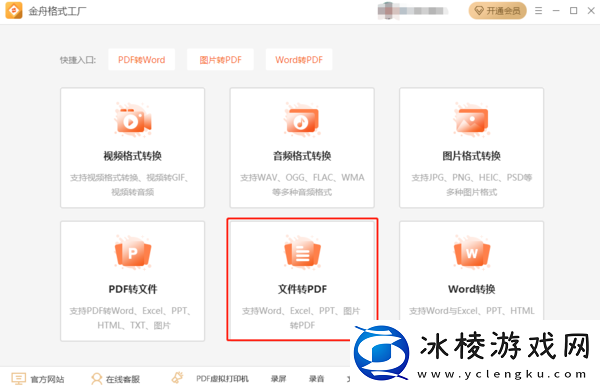Open the PDF转文件 card title

[x=132, y=289]
